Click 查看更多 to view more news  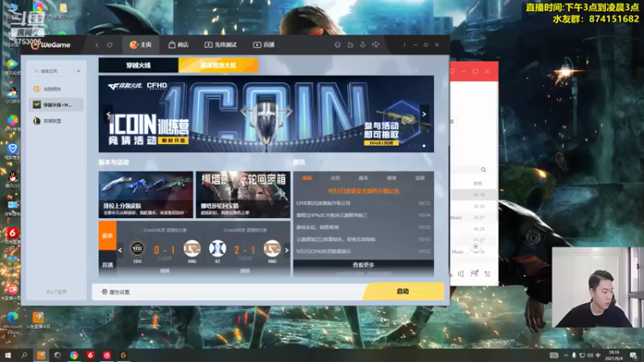pos(364,265)
